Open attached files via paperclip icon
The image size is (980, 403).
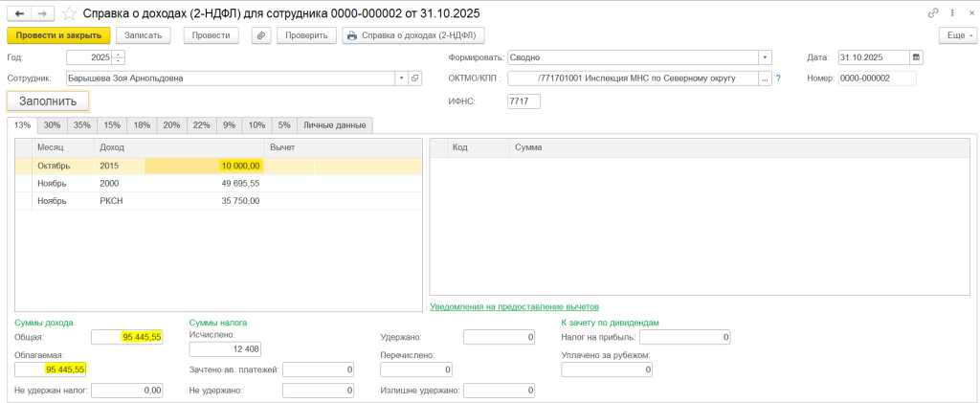pyautogui.click(x=261, y=35)
